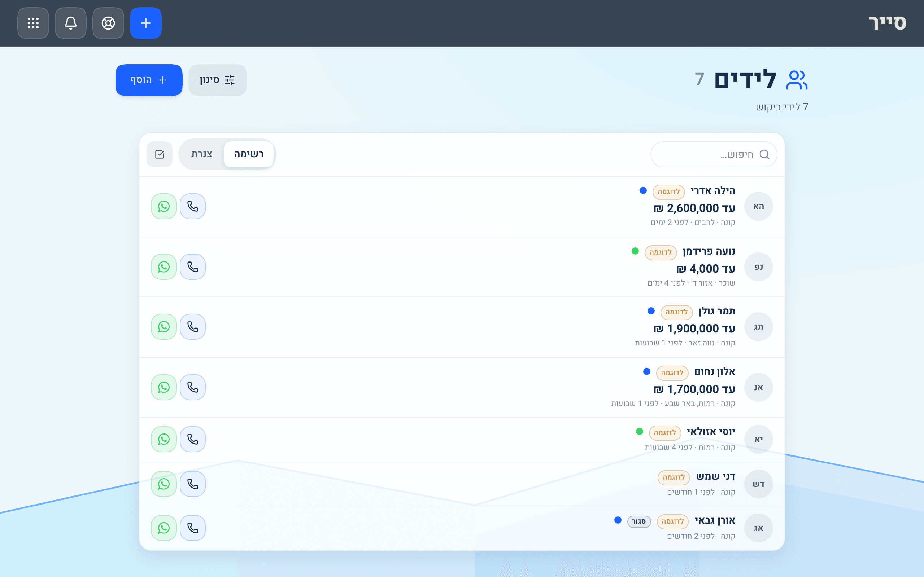Open the apps grid menu
The width and height of the screenshot is (924, 577).
pos(33,23)
